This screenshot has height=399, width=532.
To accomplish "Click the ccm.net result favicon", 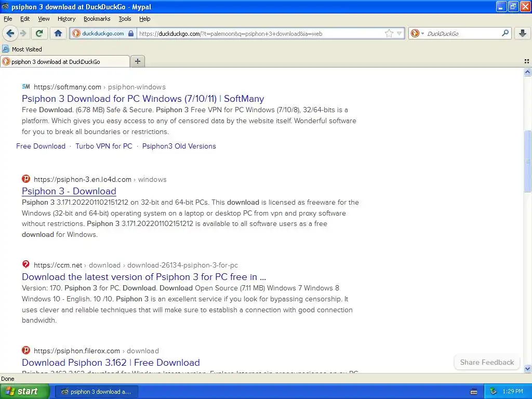I will pyautogui.click(x=26, y=264).
